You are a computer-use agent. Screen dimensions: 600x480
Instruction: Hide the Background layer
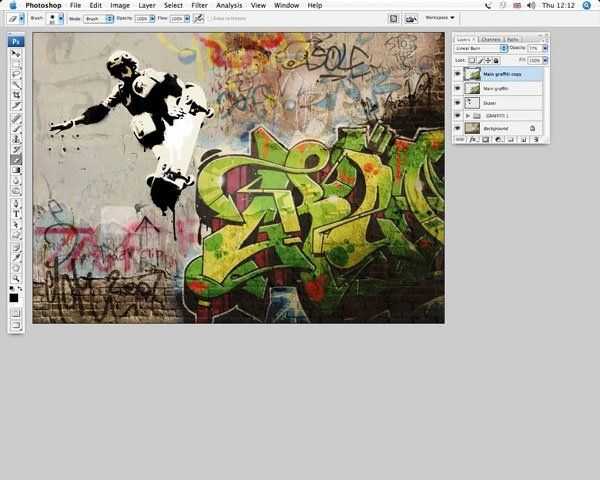tap(458, 128)
